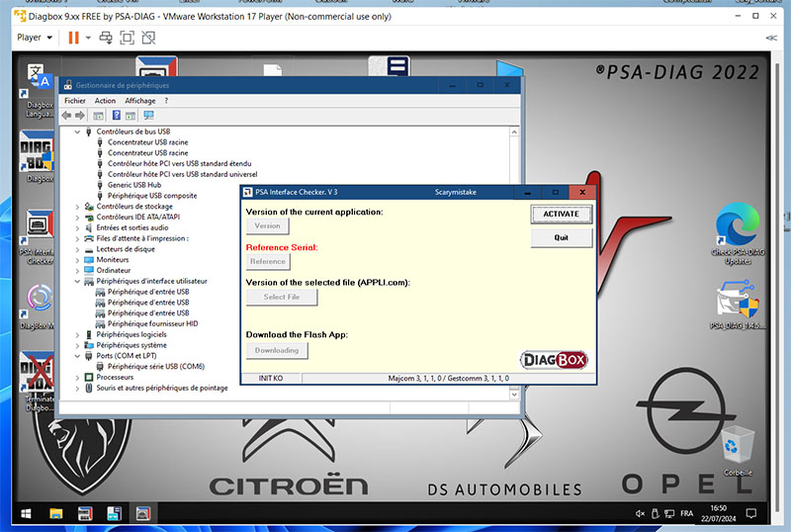Screen dimensions: 791x532
Task: Open the notification center icon in tray
Action: click(x=751, y=514)
